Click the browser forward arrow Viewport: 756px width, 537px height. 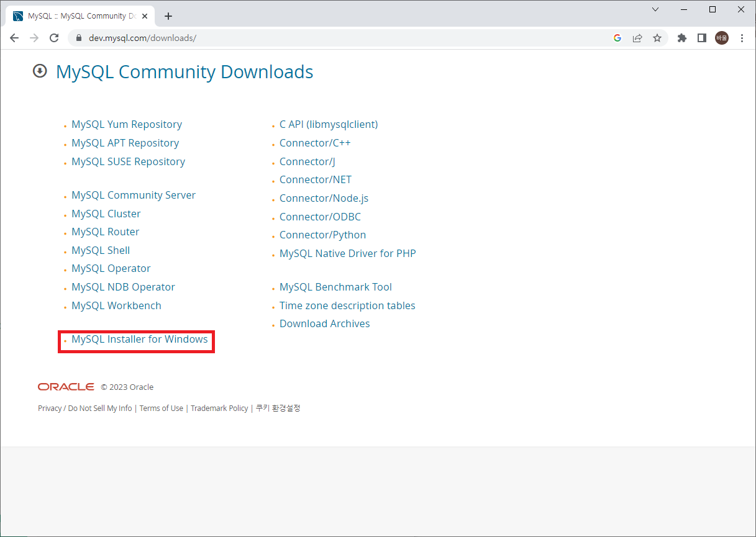click(x=34, y=38)
